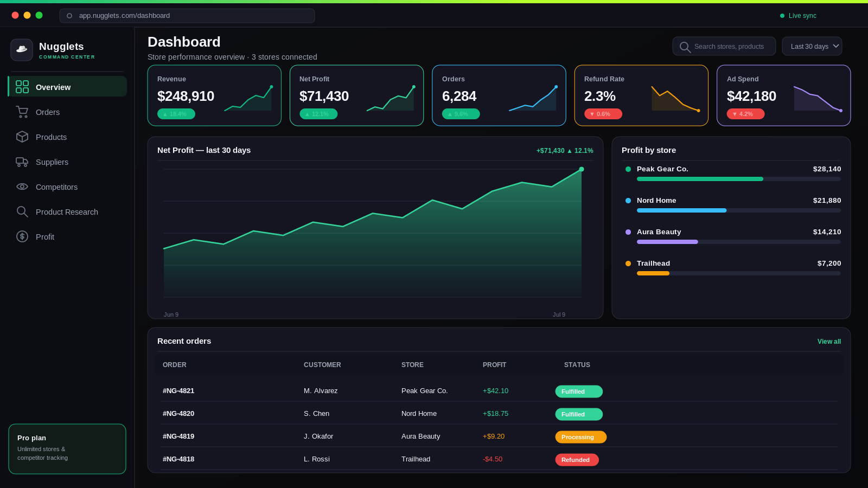This screenshot has height=488, width=868.
Task: Click the Trailhead orange dot
Action: pyautogui.click(x=628, y=264)
